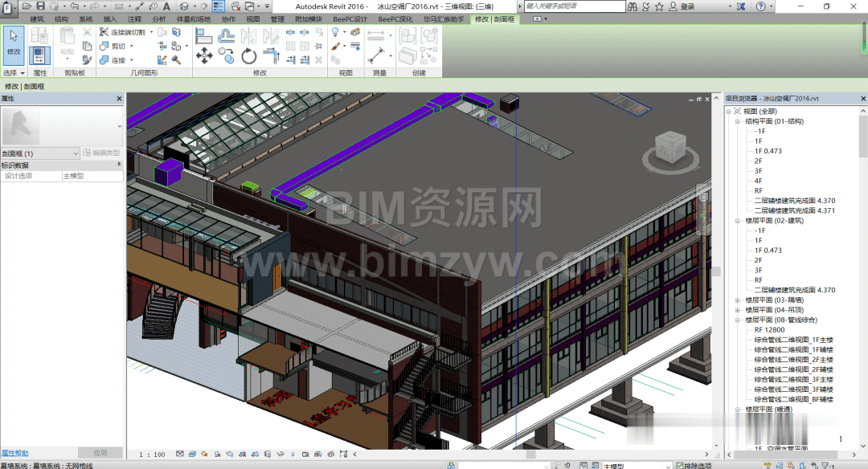Click the Revit application menu button
The image size is (868, 469).
click(8, 7)
